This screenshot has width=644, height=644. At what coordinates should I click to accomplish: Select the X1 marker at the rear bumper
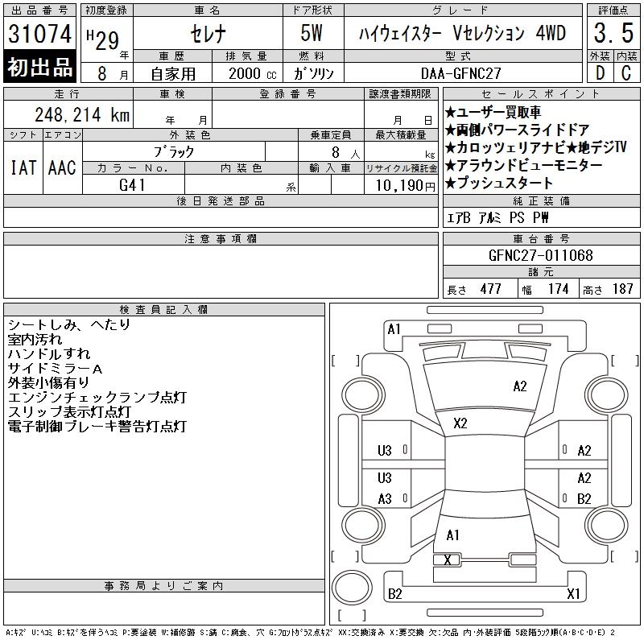click(x=573, y=594)
